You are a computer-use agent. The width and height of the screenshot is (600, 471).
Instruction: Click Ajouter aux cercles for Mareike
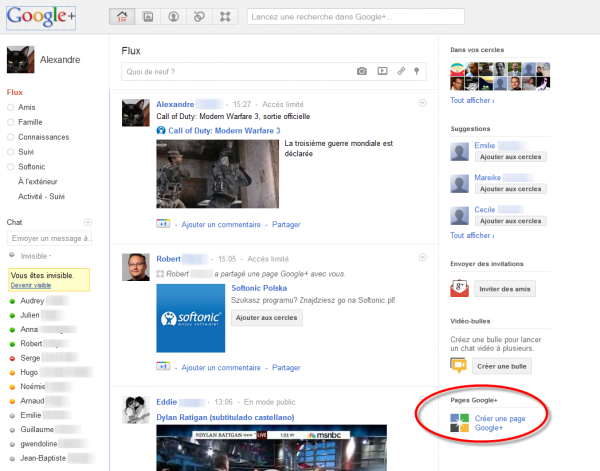[x=510, y=189]
